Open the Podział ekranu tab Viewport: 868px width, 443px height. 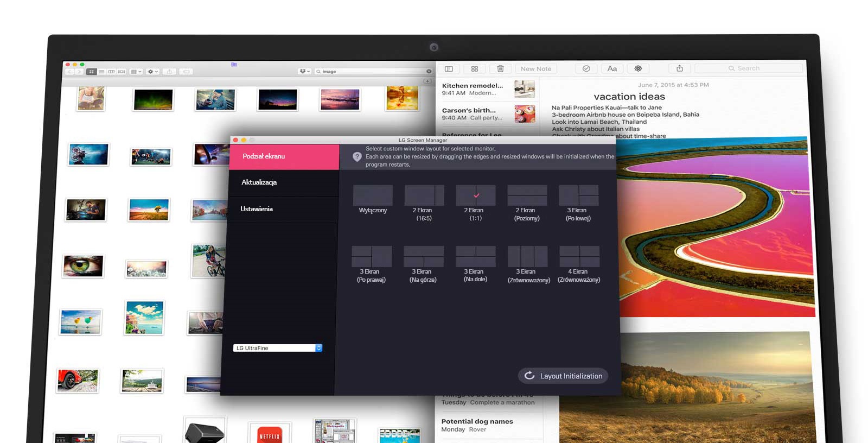(x=284, y=156)
